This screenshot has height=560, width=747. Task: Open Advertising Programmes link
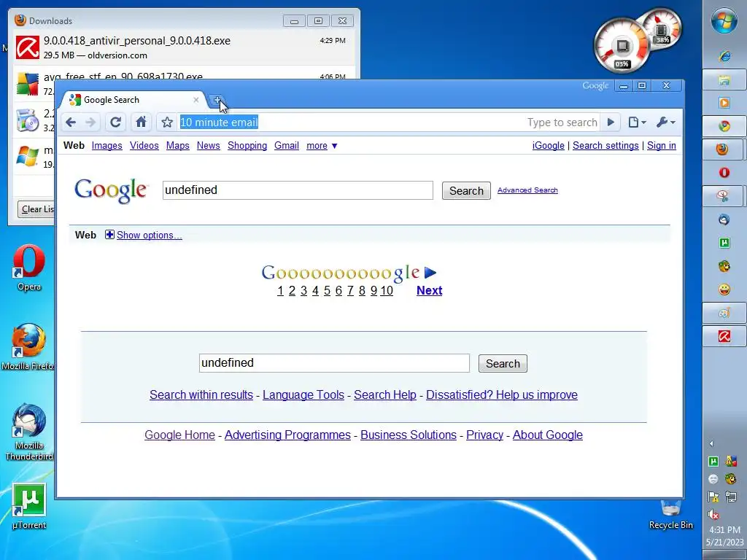click(287, 435)
